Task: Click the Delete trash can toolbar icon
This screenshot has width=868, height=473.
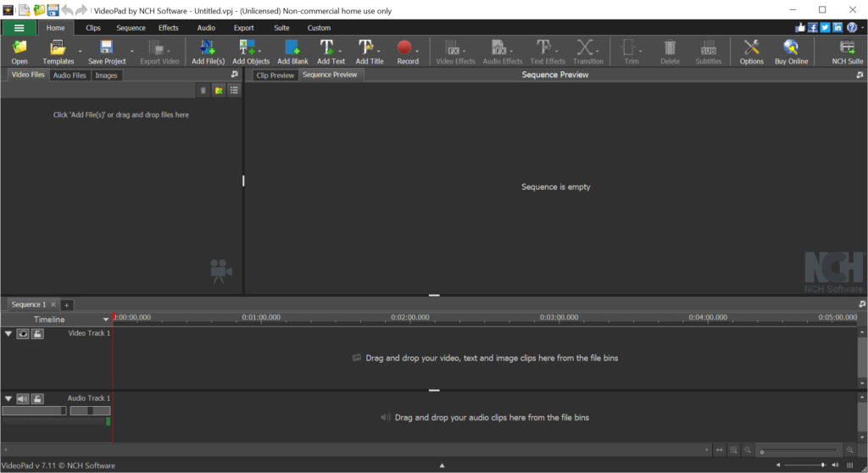Action: (670, 52)
